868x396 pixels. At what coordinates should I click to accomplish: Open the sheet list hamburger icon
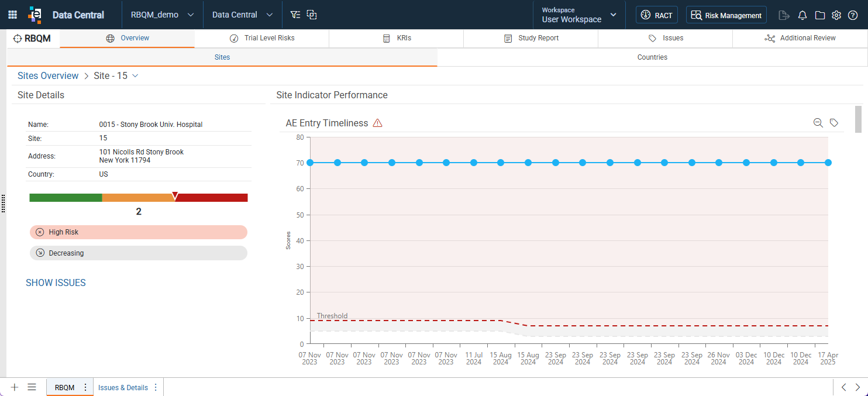pyautogui.click(x=32, y=387)
